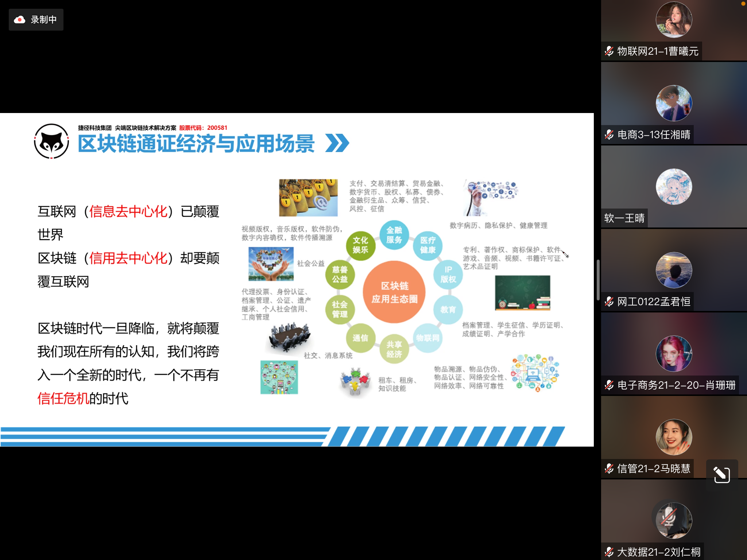Click the 物联网 circle in diagram
Viewport: 747px width, 560px height.
pyautogui.click(x=428, y=338)
